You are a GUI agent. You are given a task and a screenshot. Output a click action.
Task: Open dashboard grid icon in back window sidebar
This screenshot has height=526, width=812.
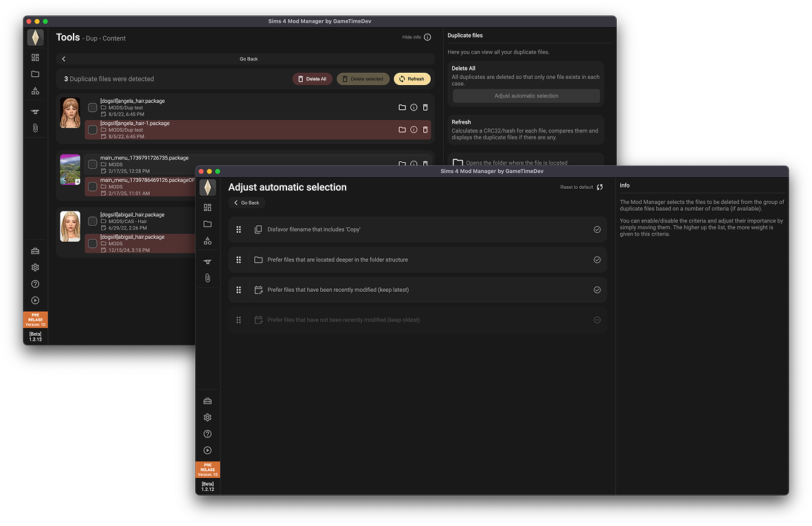coord(35,58)
